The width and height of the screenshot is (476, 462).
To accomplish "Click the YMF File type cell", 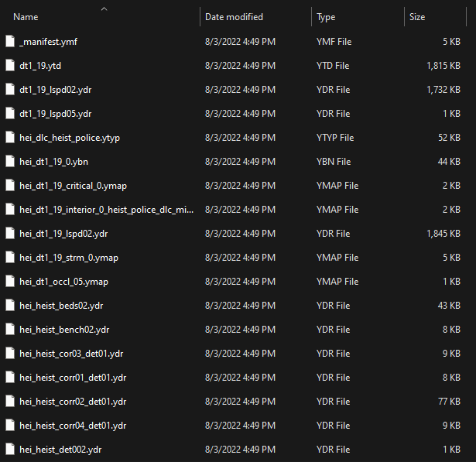I will click(x=334, y=42).
